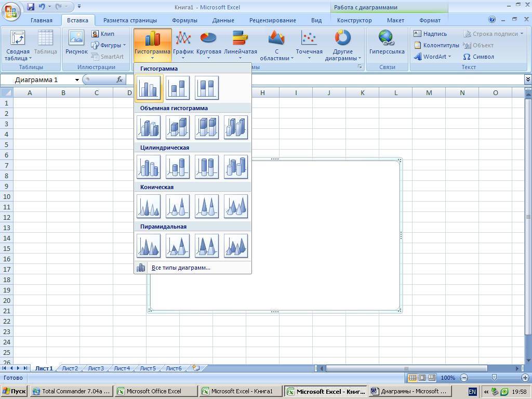Image resolution: width=532 pixels, height=399 pixels.
Task: Open the Name Box dropdown arrow
Action: click(x=77, y=79)
